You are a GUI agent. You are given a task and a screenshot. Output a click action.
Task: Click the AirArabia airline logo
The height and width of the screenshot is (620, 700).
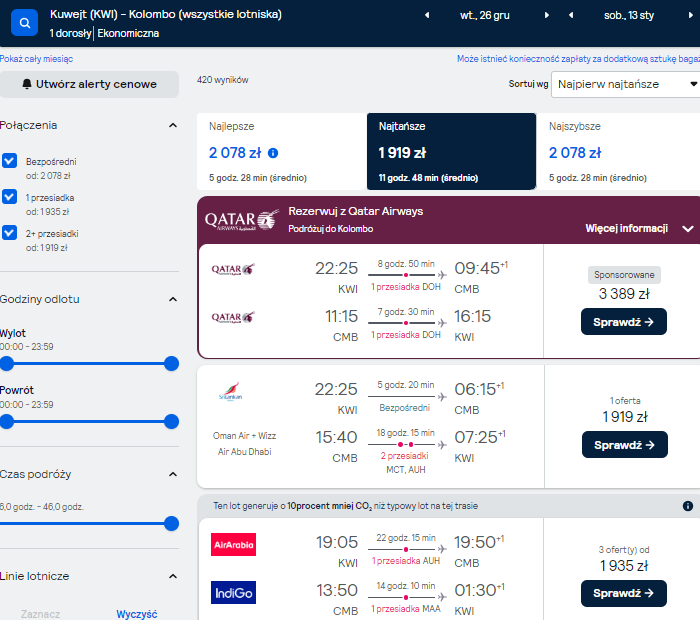point(233,545)
